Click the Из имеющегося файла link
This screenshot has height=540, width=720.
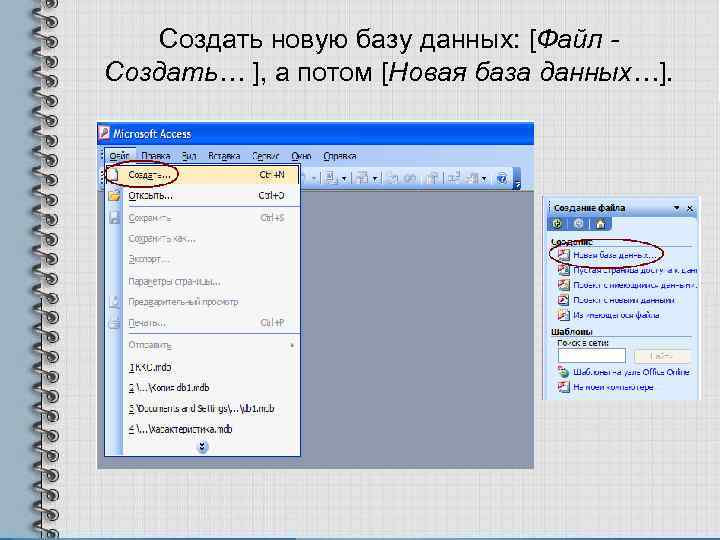(x=616, y=315)
